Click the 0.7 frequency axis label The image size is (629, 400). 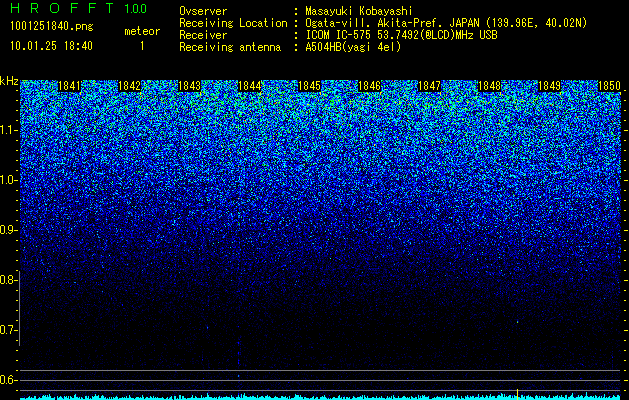click(8, 330)
